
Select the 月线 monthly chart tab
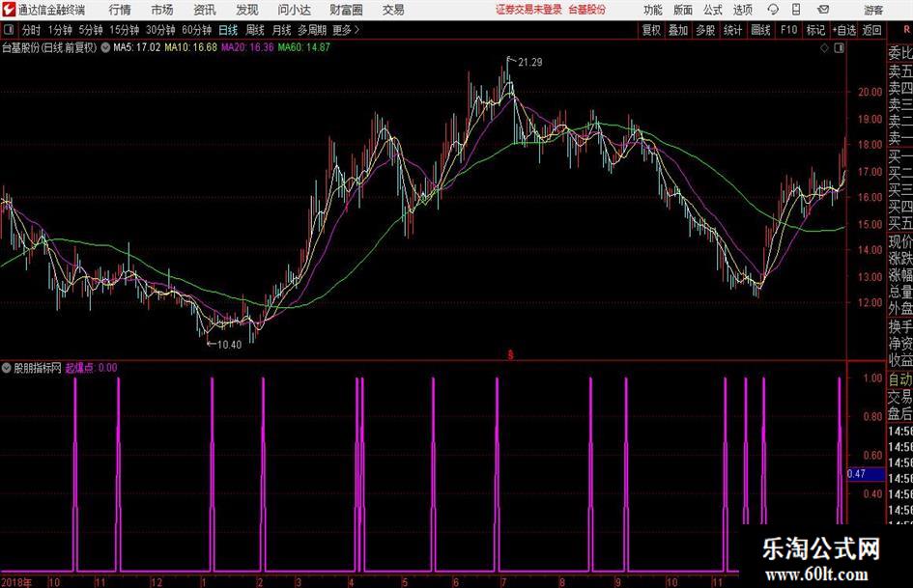click(x=281, y=30)
